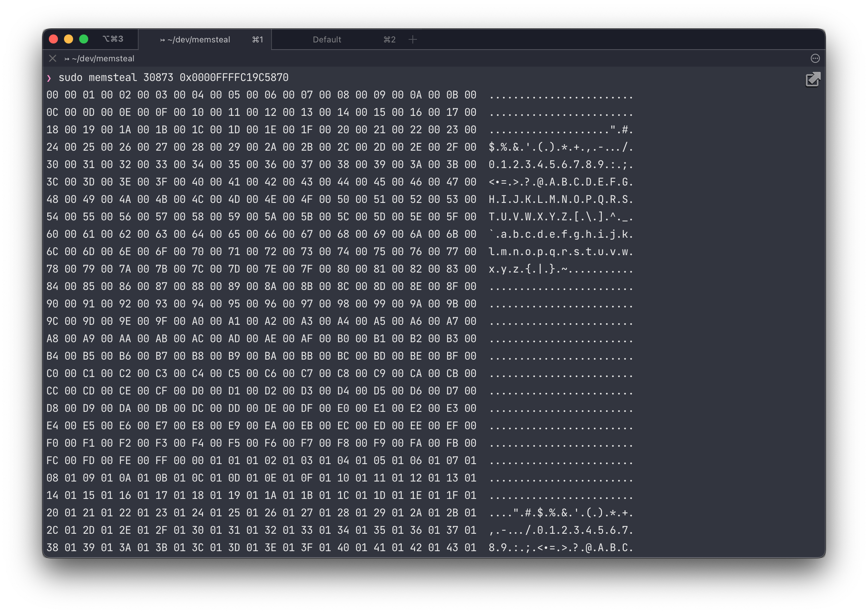
Task: Click the ASCII text 0.1.2.3.4.5.6.7.8.9.:.;.
Action: coord(560,165)
